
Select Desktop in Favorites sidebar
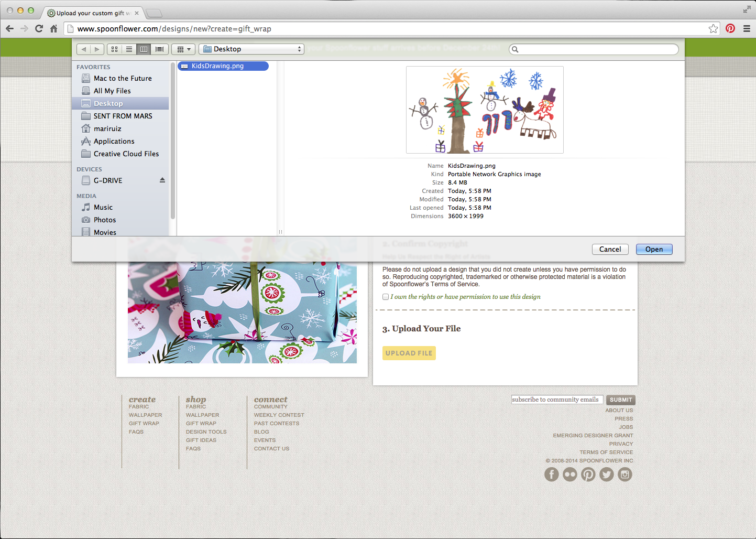click(x=120, y=103)
